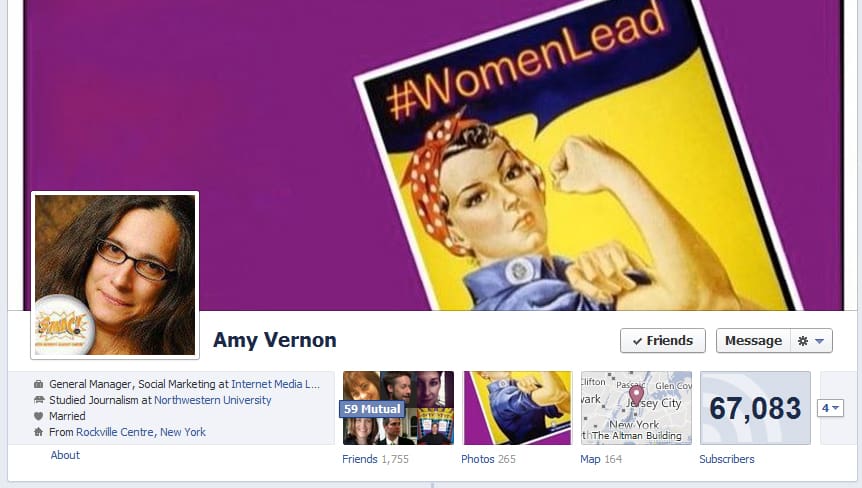
Task: Open Amy Vernon's profile picture
Action: click(115, 275)
